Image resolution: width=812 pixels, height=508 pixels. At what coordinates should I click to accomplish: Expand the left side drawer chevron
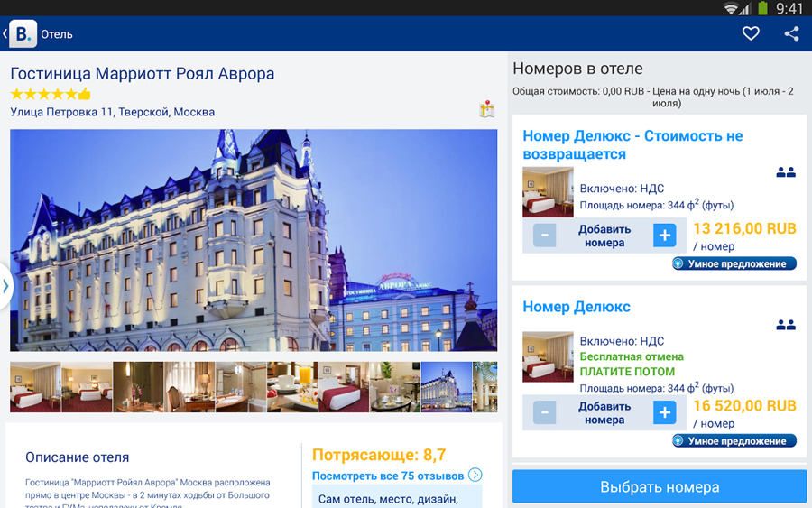tap(5, 286)
